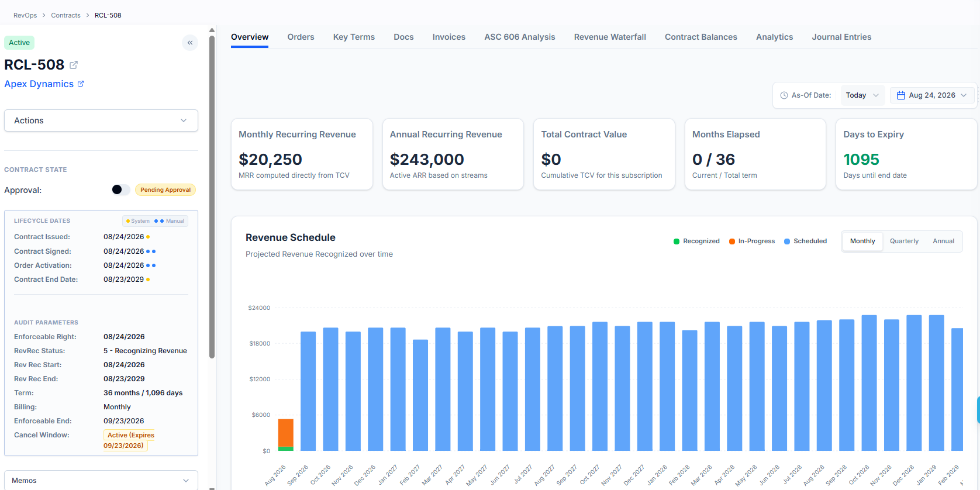Click the orange In-Progress bar for Aug 2026

(x=285, y=433)
